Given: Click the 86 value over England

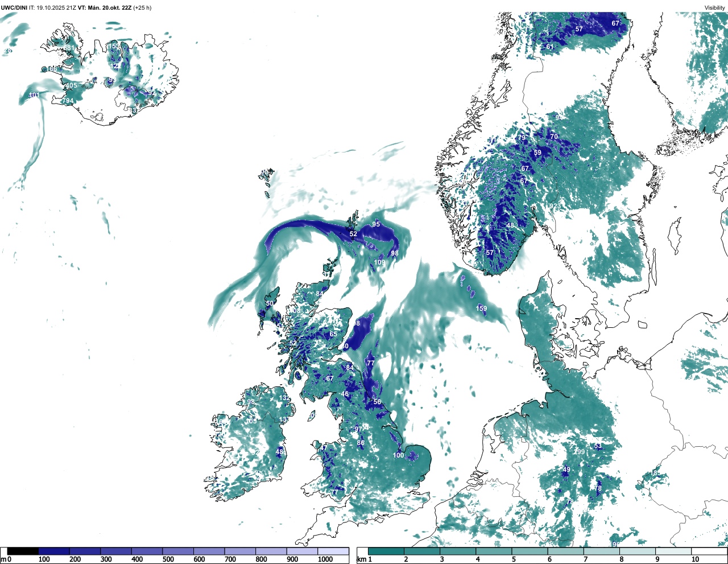Looking at the screenshot, I should click(x=361, y=443).
